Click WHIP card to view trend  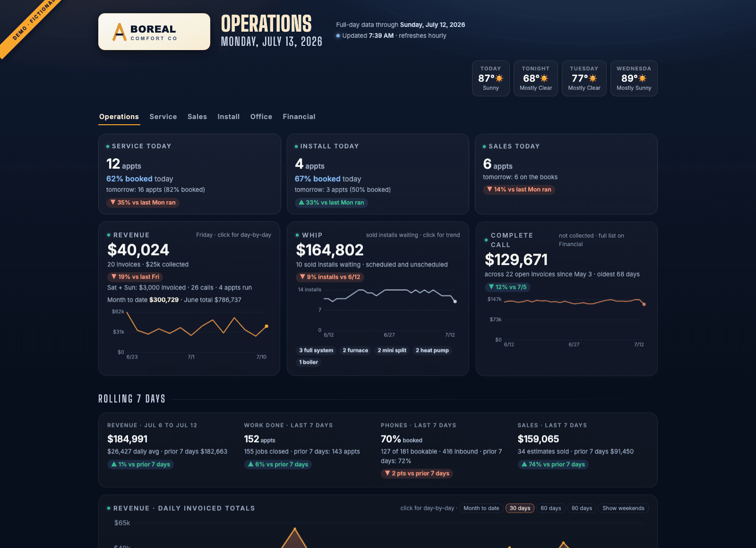(x=378, y=299)
